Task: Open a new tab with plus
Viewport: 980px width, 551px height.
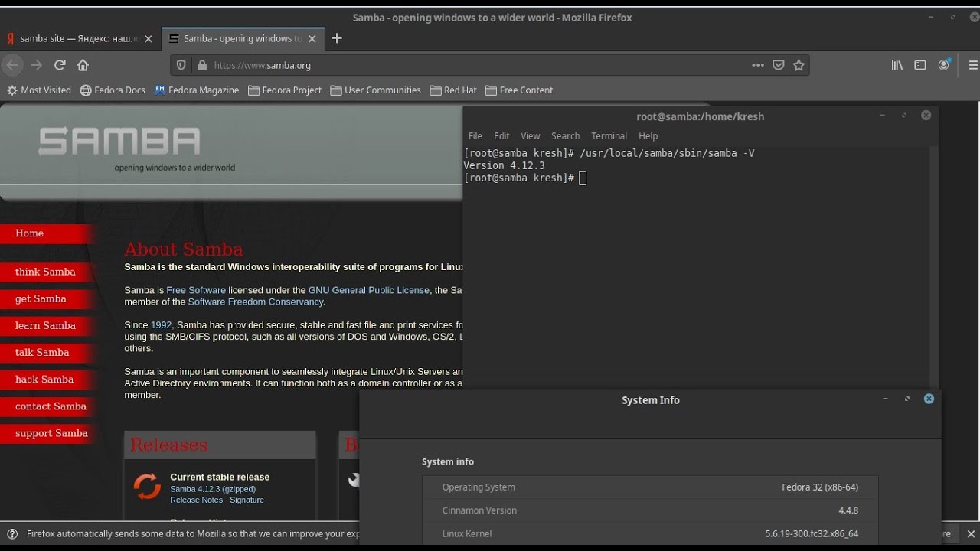Action: tap(337, 38)
